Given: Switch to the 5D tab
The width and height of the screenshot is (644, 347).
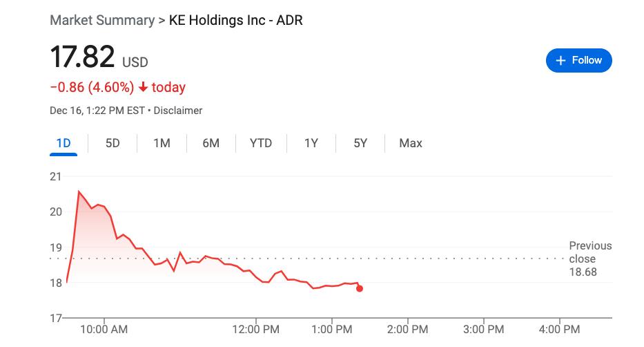Looking at the screenshot, I should (113, 143).
